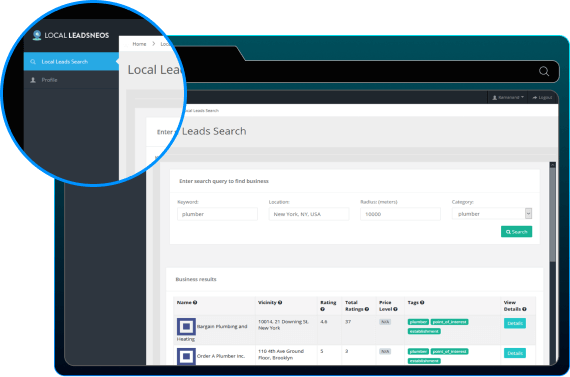570x377 pixels.
Task: Click the help icon next to Vicinity header
Action: tap(280, 302)
